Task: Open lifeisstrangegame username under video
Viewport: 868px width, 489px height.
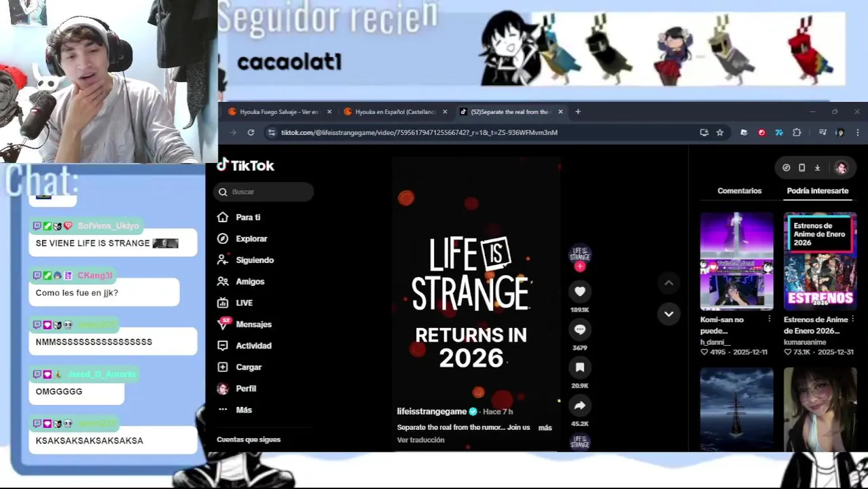Action: click(x=432, y=412)
